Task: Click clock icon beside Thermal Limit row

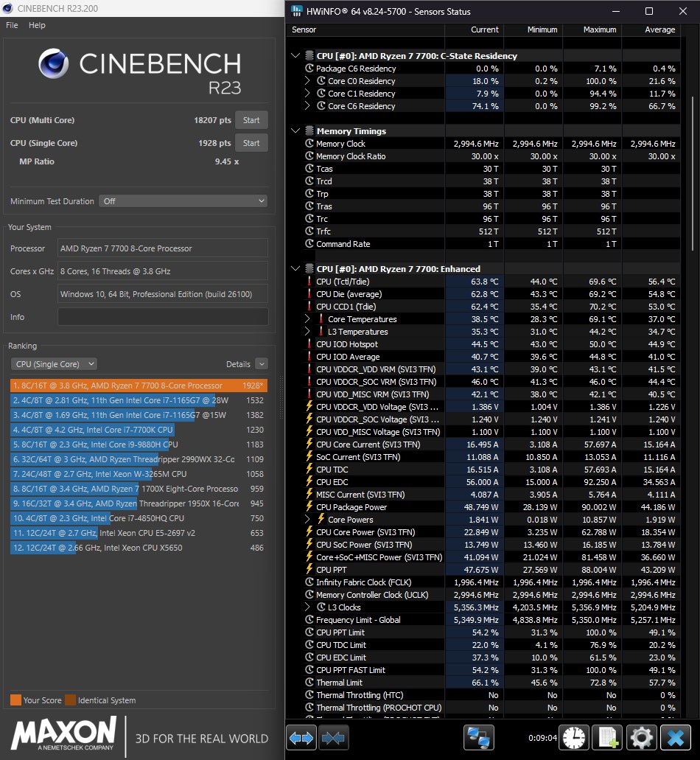Action: [x=309, y=683]
